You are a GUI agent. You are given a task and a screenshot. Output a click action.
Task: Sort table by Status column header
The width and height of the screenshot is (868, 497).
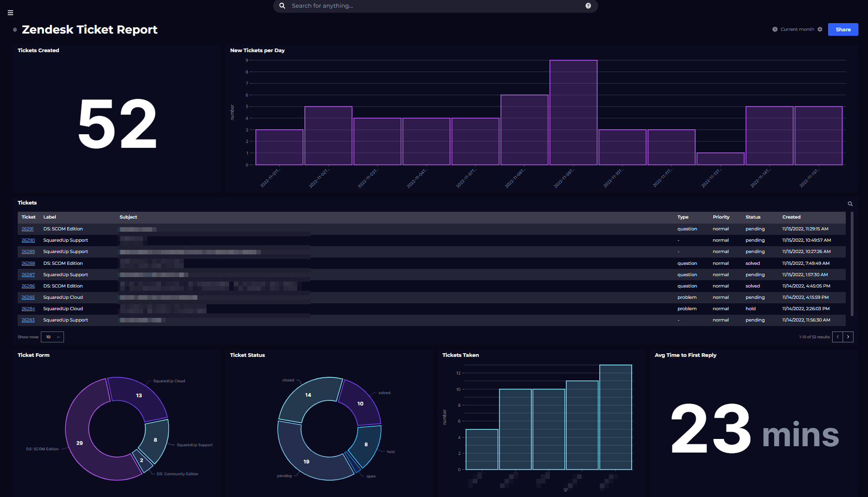pyautogui.click(x=753, y=217)
